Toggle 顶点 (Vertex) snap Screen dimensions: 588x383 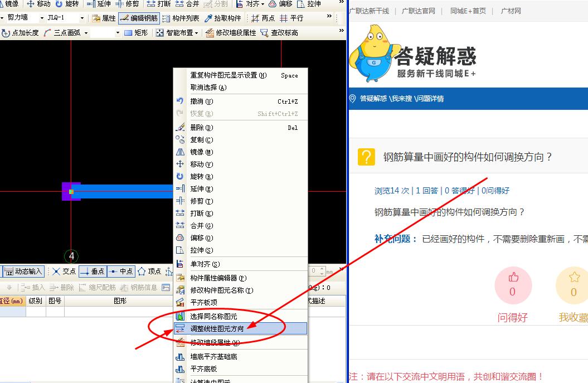[x=149, y=271]
